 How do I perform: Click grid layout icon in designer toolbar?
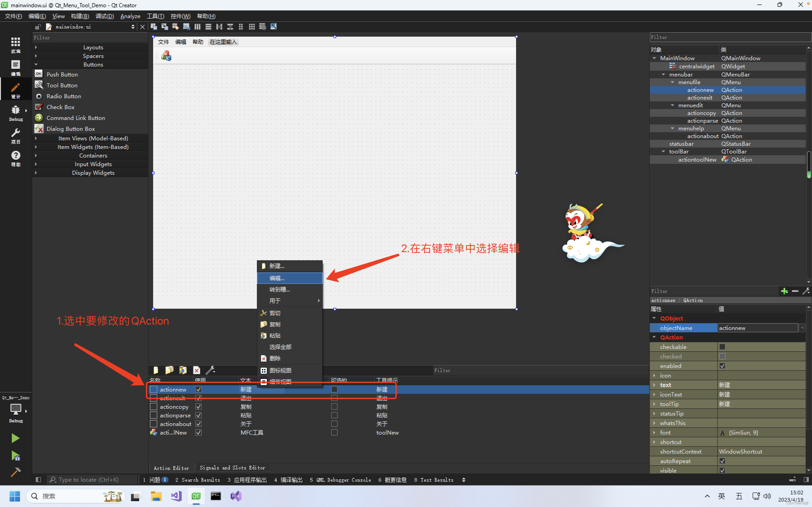click(x=252, y=27)
